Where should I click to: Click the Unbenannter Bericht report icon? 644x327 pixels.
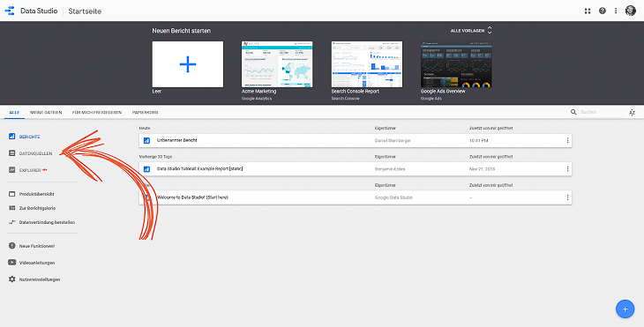pyautogui.click(x=146, y=141)
